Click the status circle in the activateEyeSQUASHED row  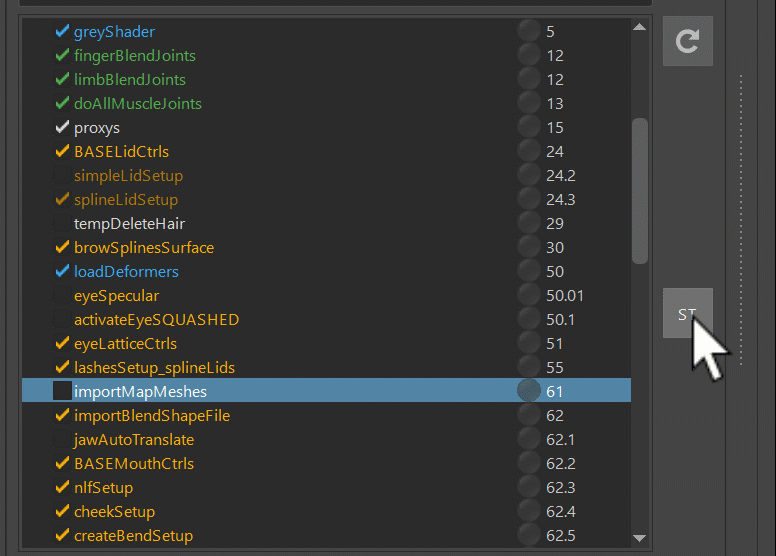529,319
